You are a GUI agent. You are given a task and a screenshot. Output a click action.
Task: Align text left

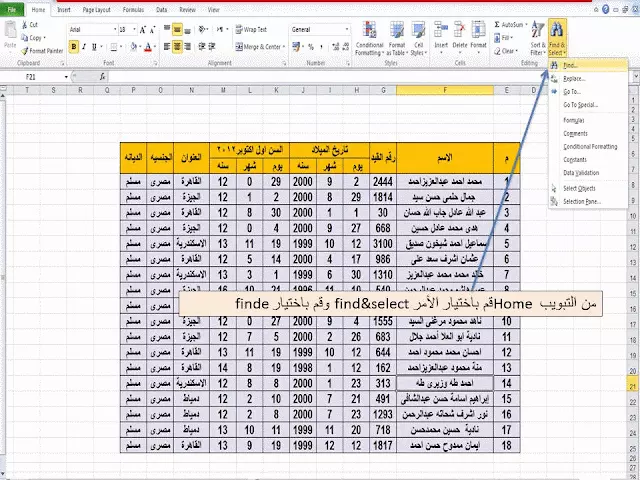point(167,47)
